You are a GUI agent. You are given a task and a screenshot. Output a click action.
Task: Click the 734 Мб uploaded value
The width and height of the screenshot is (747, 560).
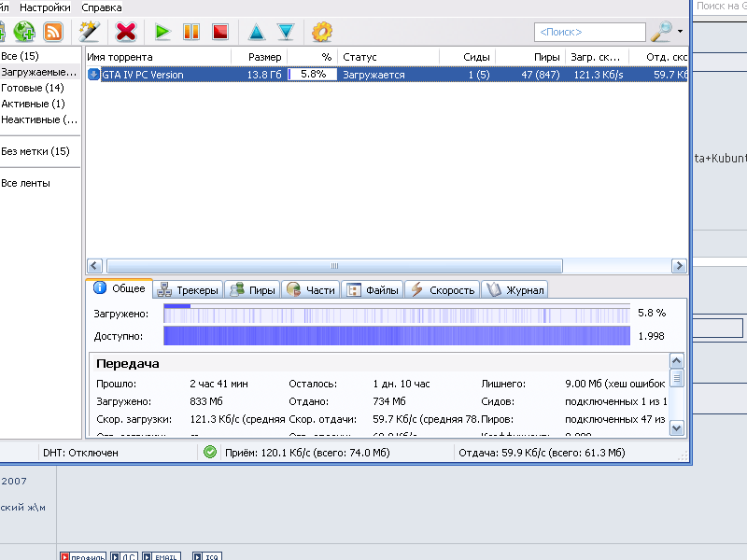coord(389,401)
